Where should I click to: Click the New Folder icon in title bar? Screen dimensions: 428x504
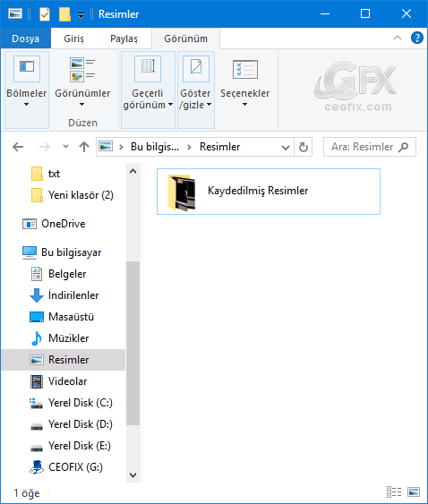64,14
